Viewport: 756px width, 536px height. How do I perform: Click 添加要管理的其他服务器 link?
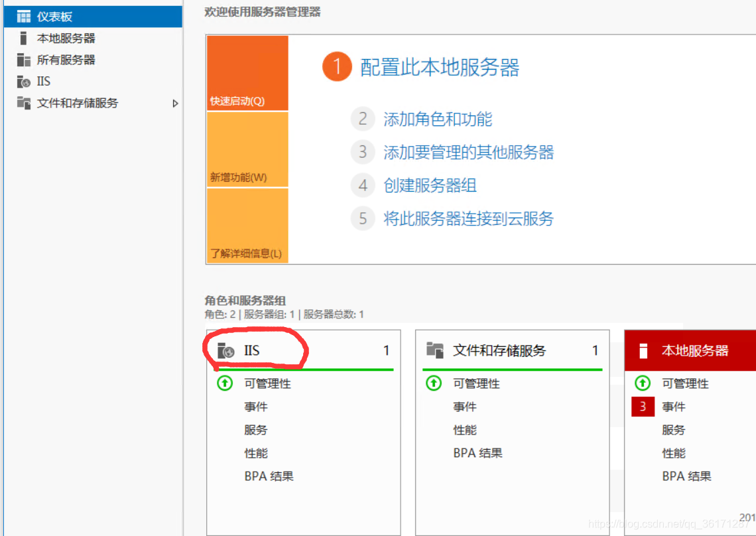point(469,152)
